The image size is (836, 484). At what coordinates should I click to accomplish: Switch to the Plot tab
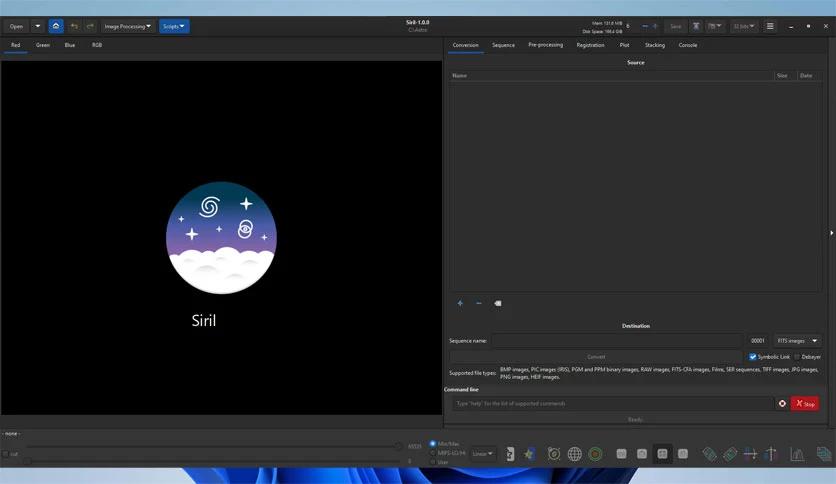pyautogui.click(x=624, y=45)
